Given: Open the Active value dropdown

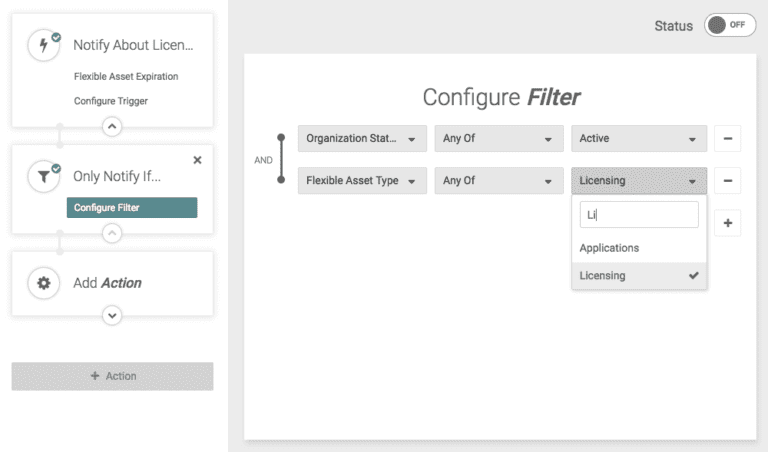Looking at the screenshot, I should pyautogui.click(x=639, y=139).
